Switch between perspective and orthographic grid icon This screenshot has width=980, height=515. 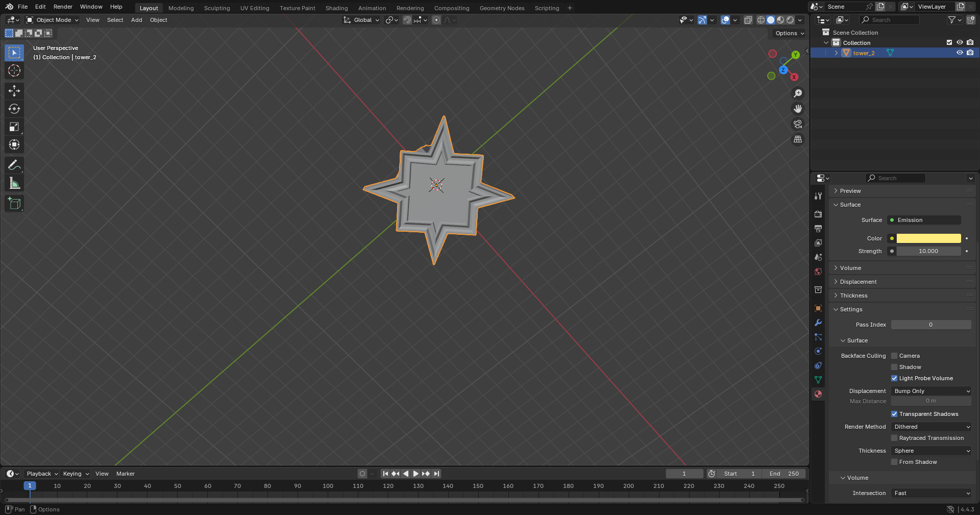tap(798, 139)
